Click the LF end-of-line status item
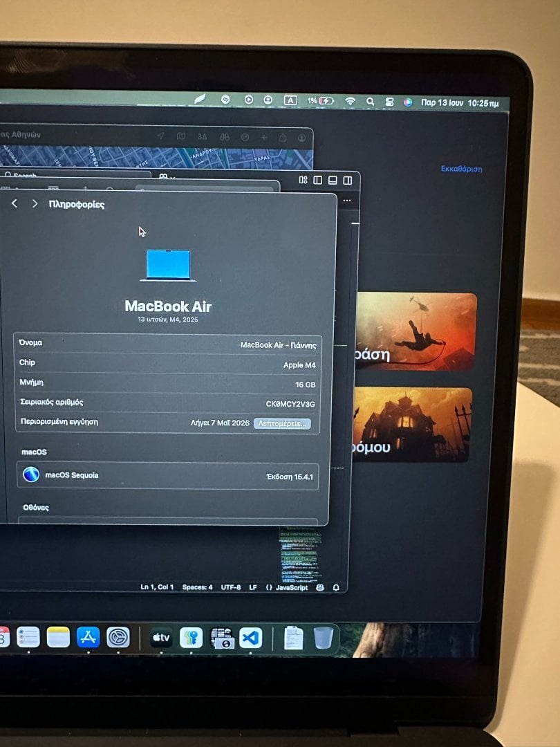Screen dimensions: 560x747 point(253,587)
